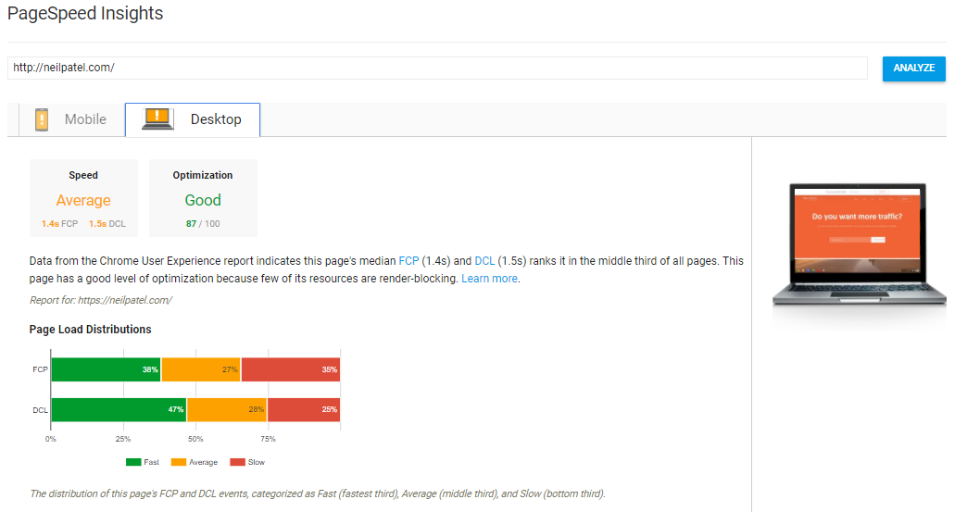Click the 1.5s DCL value

point(107,223)
